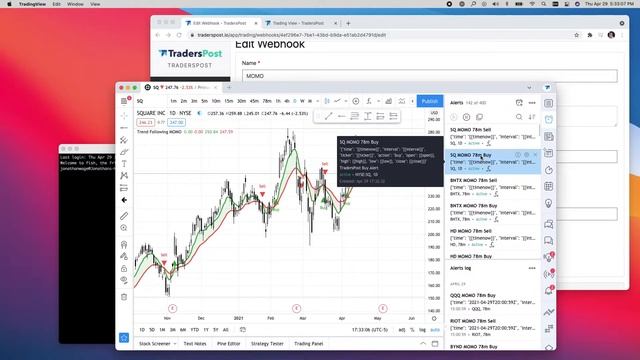The image size is (640, 360).
Task: Click the stop alerts icon in Alerts panel
Action: click(x=466, y=117)
